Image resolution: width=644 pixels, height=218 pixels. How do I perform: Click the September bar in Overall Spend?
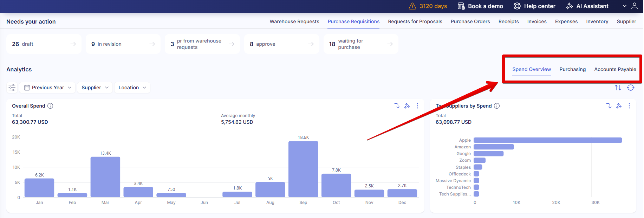(x=303, y=169)
